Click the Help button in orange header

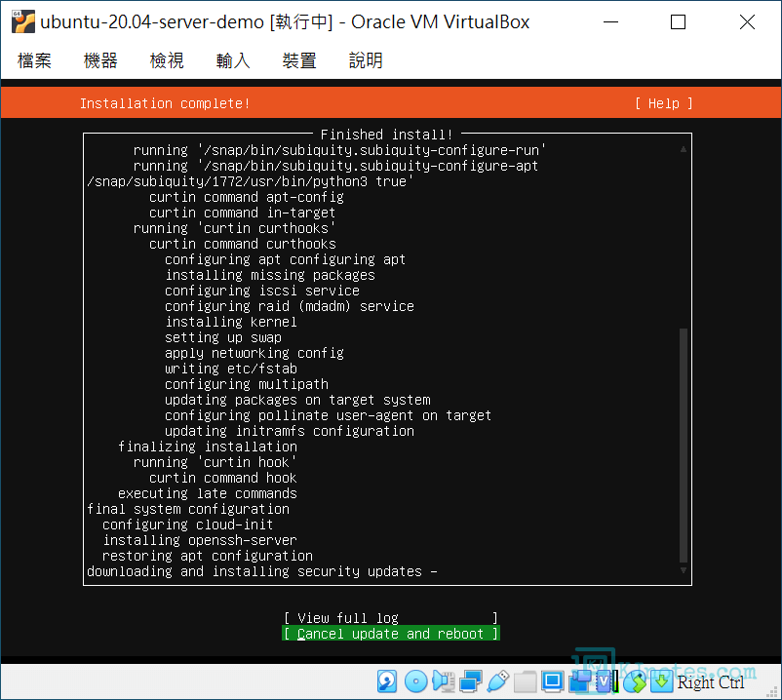point(663,103)
